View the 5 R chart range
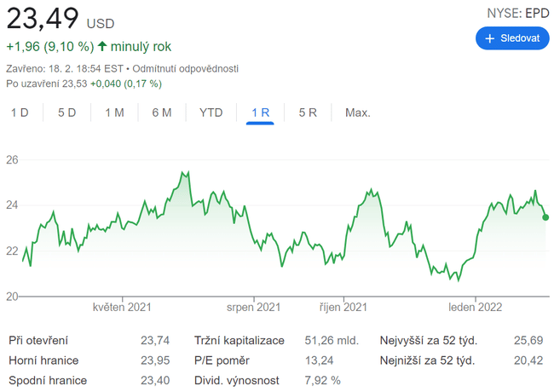Viewport: 554px width, 392px height. tap(308, 112)
